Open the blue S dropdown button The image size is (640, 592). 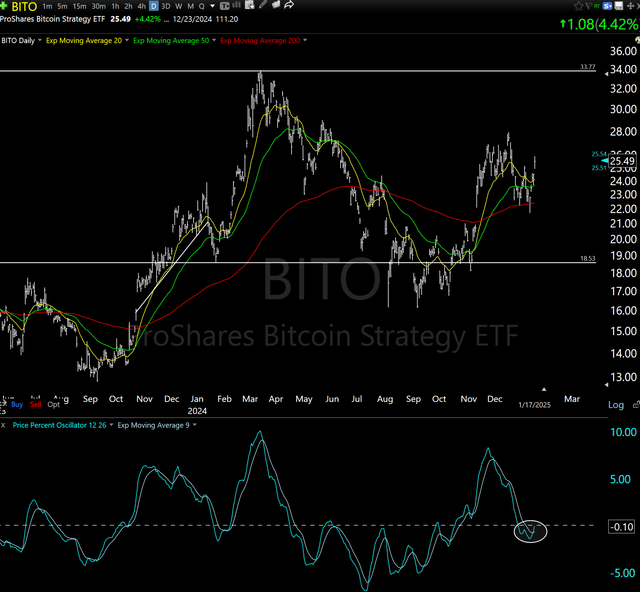[x=607, y=6]
